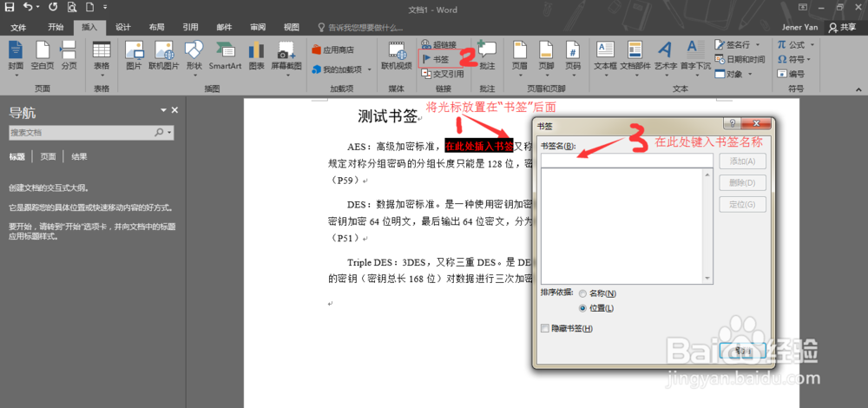Expand the 符号 dropdown arrow
This screenshot has width=868, height=408.
tap(809, 59)
